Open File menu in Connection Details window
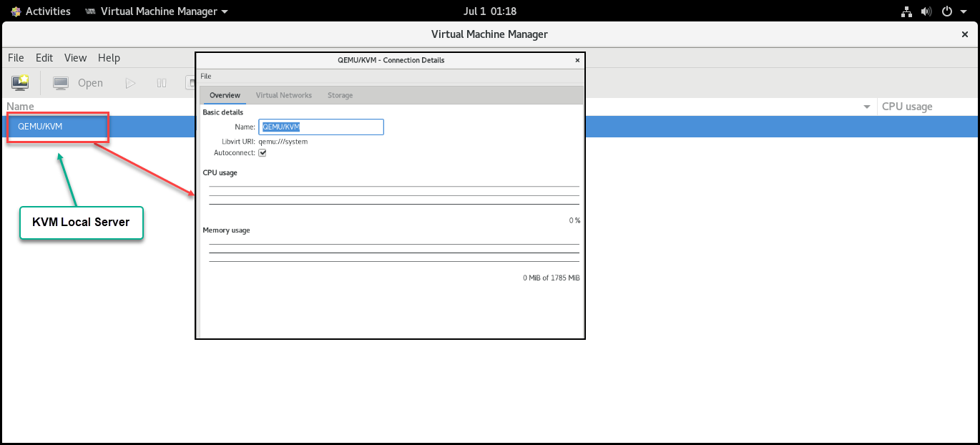 tap(206, 77)
